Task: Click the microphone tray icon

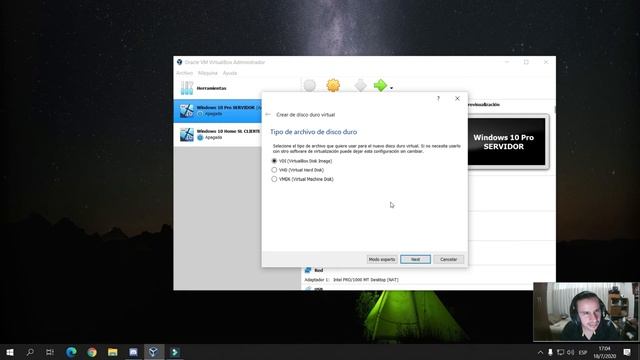Action: pyautogui.click(x=550, y=352)
